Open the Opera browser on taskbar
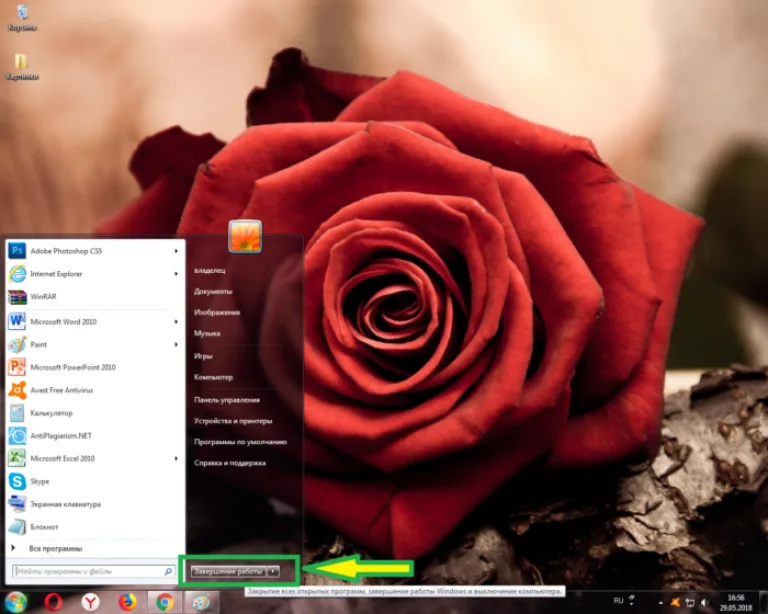This screenshot has width=768, height=614. (53, 602)
